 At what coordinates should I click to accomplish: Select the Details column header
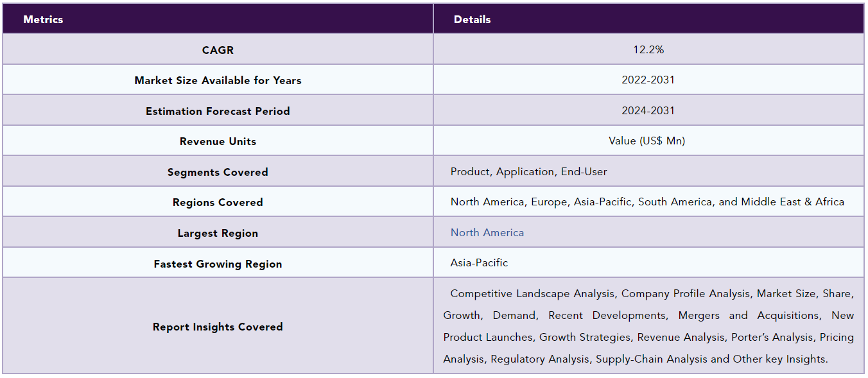tap(648, 19)
